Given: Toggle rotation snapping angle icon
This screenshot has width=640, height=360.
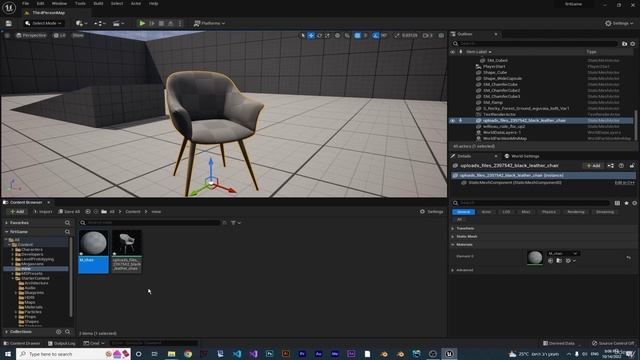Looking at the screenshot, I should (x=376, y=36).
